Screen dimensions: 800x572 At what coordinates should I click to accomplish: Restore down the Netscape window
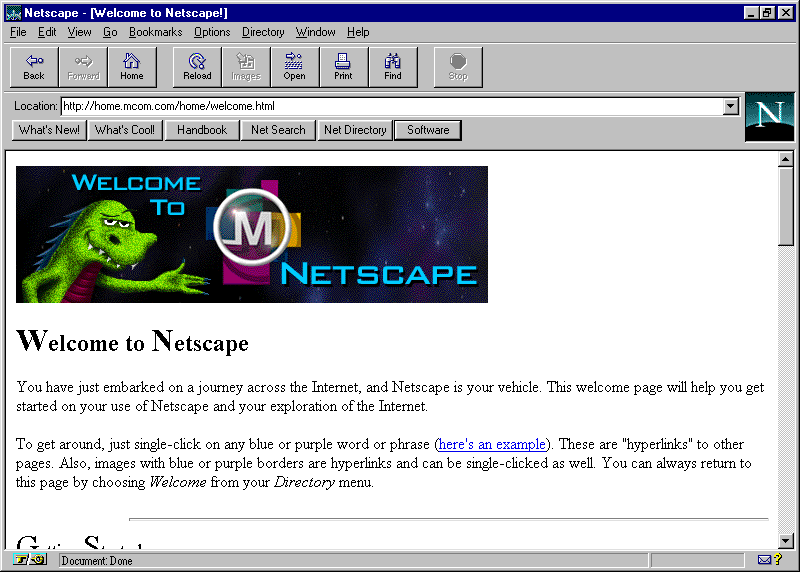pyautogui.click(x=767, y=13)
